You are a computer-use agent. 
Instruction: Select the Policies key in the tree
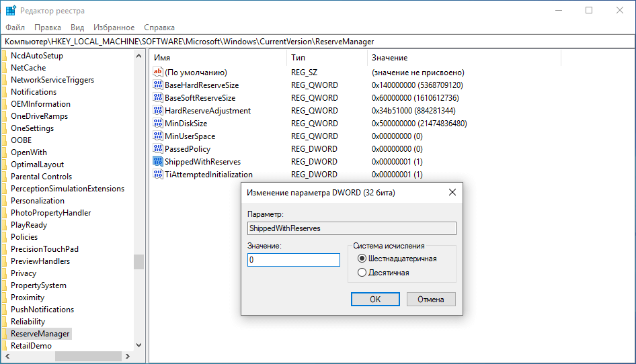click(24, 237)
